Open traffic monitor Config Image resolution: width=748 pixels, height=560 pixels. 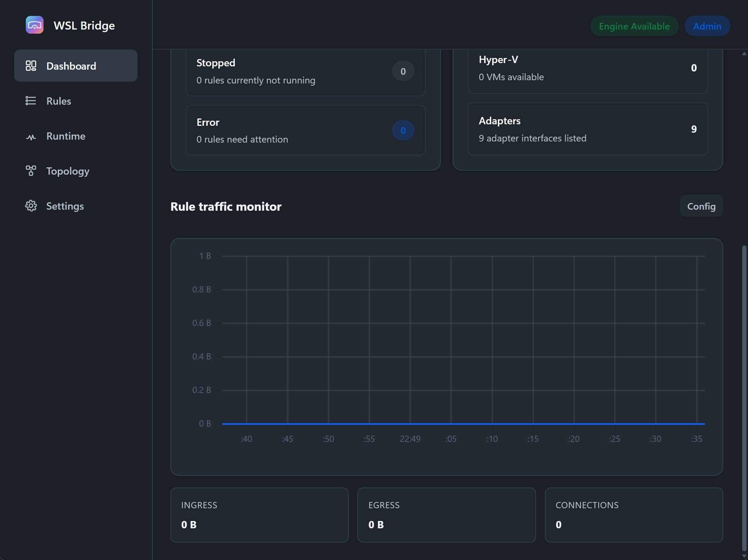click(x=701, y=206)
